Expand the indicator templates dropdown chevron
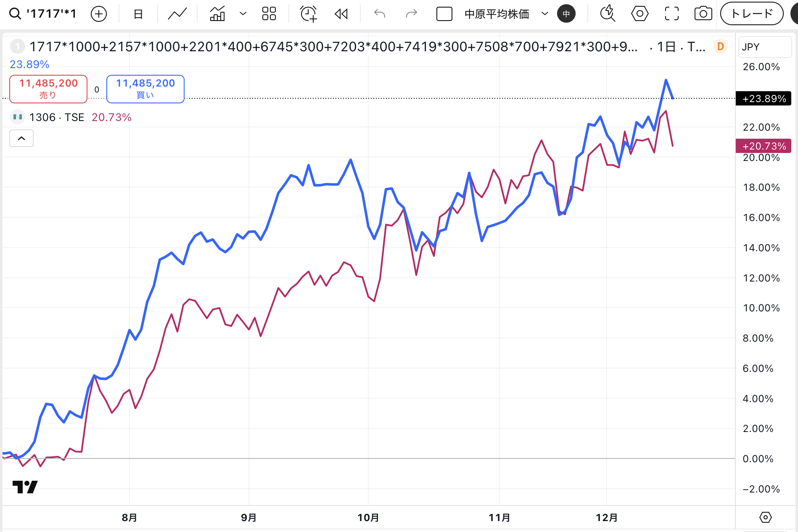This screenshot has height=532, width=798. [x=243, y=14]
